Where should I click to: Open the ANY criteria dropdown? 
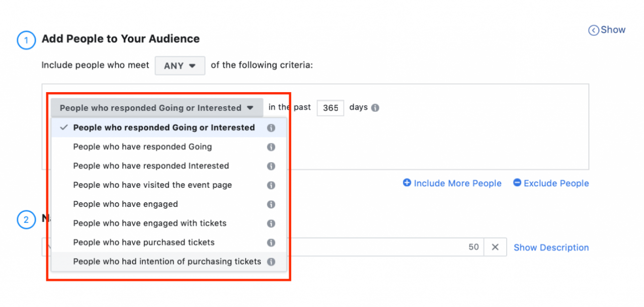click(180, 65)
